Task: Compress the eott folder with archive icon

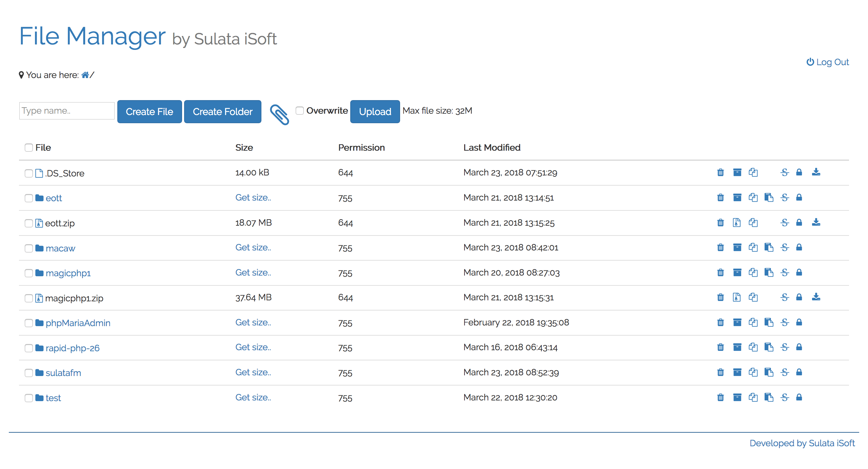Action: coord(737,198)
